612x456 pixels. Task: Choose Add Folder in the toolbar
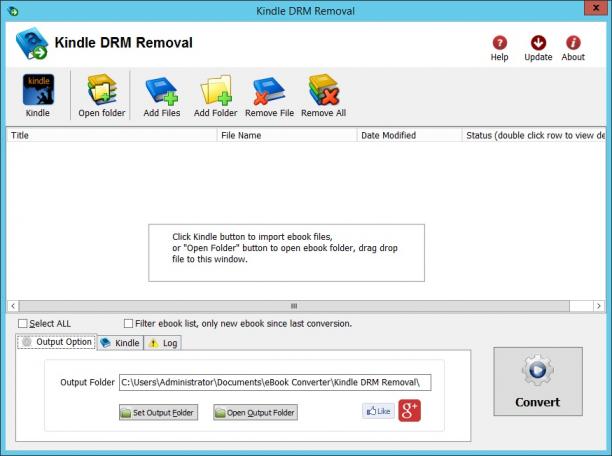coord(215,96)
